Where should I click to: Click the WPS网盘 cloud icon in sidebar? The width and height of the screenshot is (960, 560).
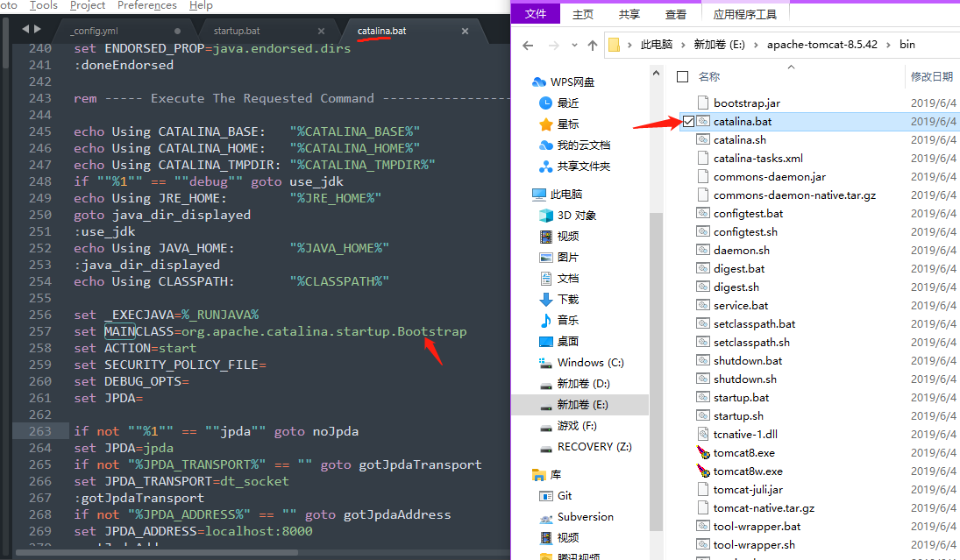(x=540, y=82)
